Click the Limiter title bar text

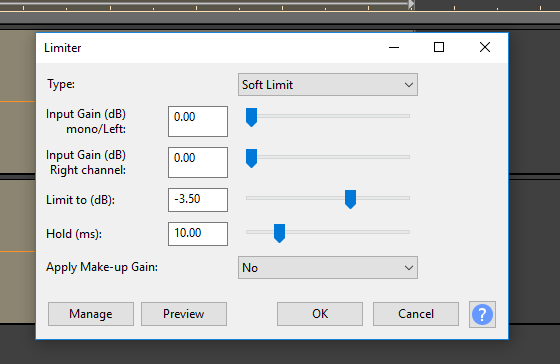[62, 48]
